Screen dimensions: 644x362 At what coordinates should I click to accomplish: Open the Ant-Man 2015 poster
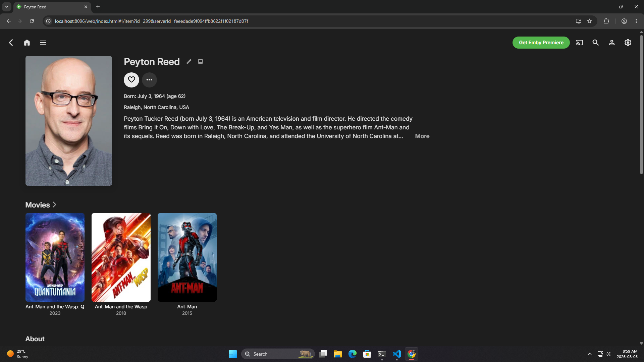(187, 257)
